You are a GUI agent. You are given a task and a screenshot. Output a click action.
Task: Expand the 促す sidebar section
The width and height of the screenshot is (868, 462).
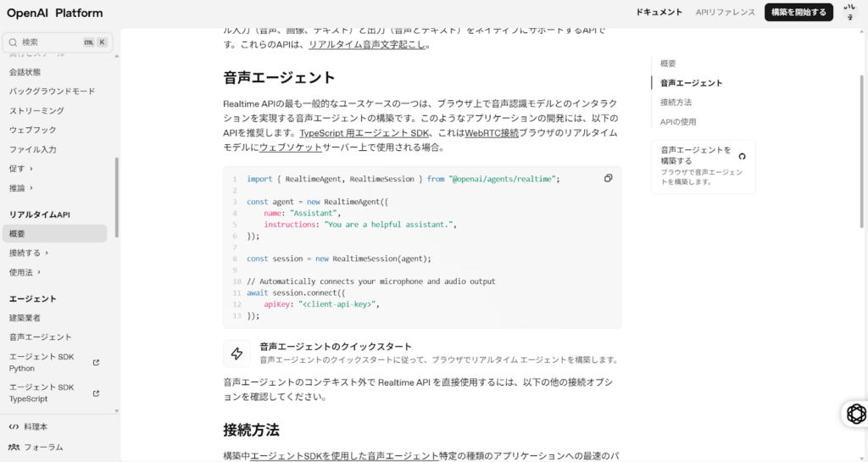pos(21,169)
